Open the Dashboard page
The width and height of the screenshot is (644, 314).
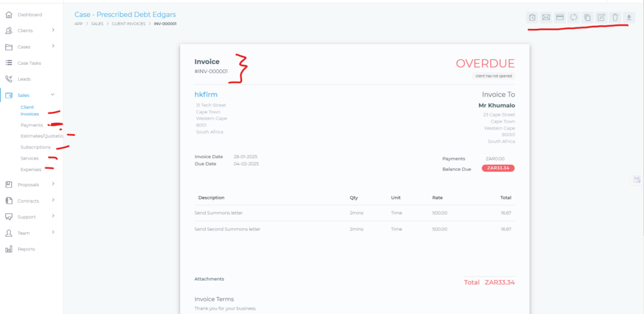point(30,14)
